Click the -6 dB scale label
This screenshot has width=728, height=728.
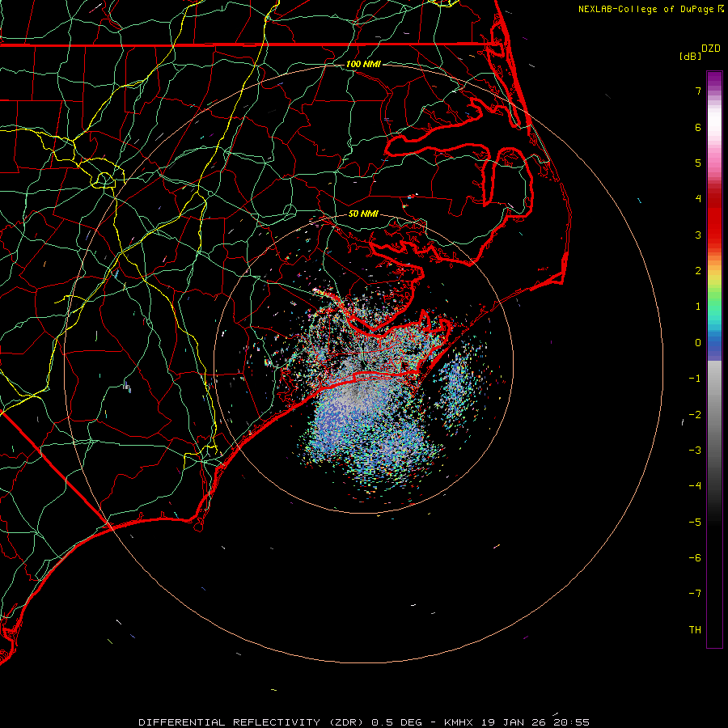click(695, 558)
